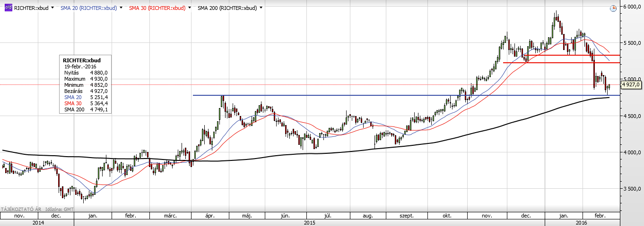Click the SMA 20 value 5 251,4 row
Viewport: 644px width, 226px height.
(86, 97)
